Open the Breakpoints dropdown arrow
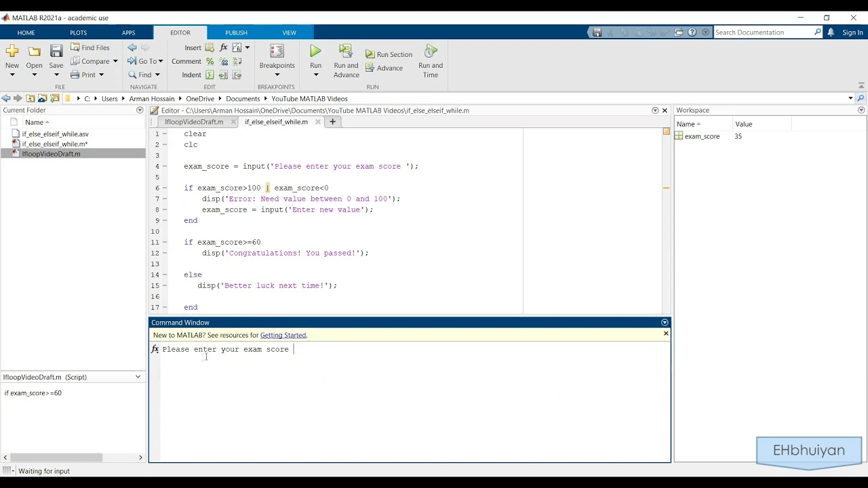 [x=277, y=75]
